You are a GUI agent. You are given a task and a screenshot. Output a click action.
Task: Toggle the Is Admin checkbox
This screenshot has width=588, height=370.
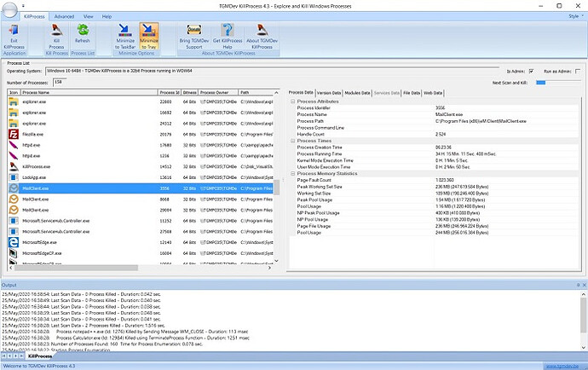point(532,72)
